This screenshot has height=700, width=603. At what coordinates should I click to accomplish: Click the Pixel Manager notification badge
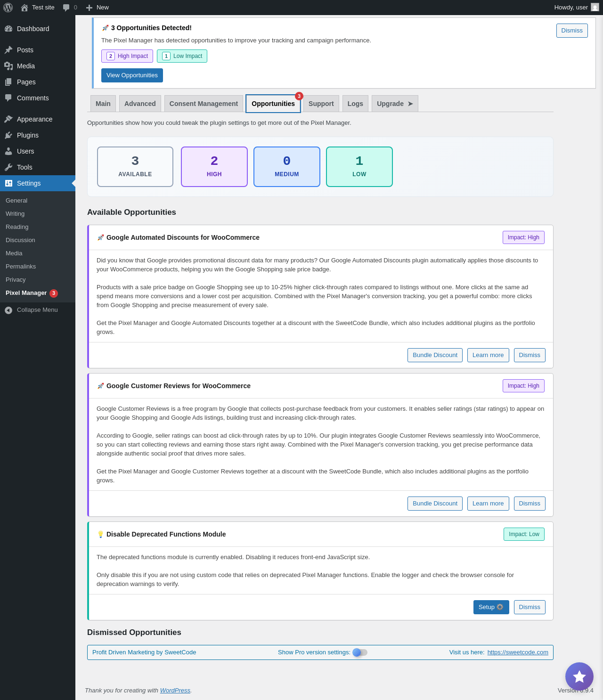[x=54, y=293]
